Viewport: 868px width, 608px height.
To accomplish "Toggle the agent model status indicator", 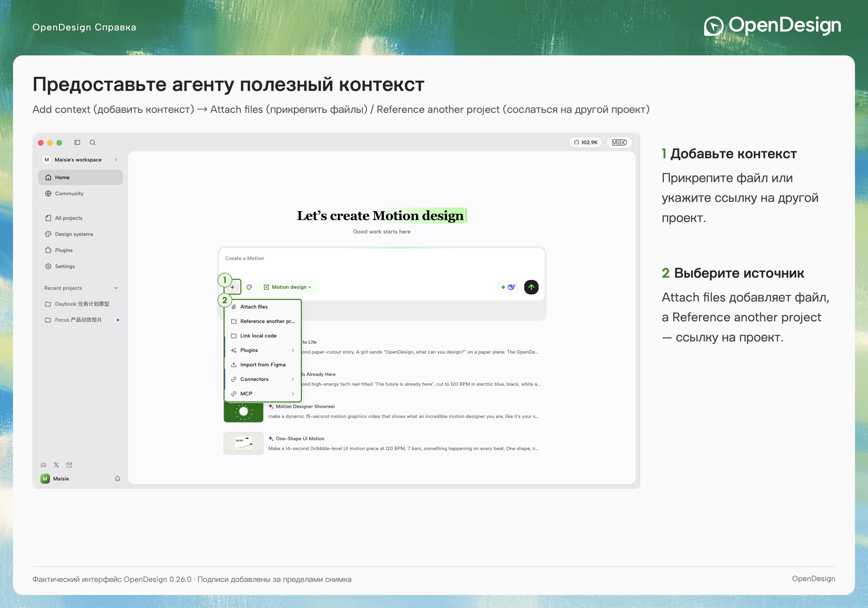I will (509, 287).
